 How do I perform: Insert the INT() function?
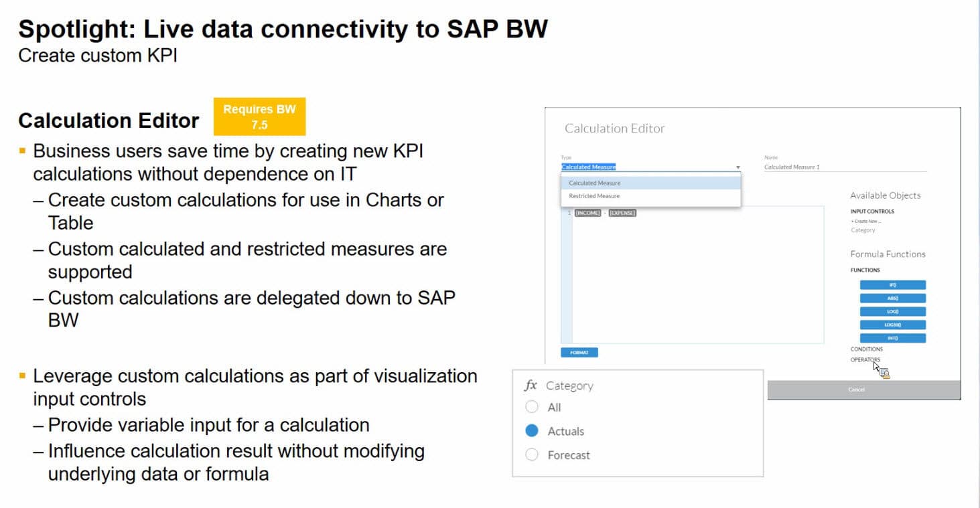892,338
